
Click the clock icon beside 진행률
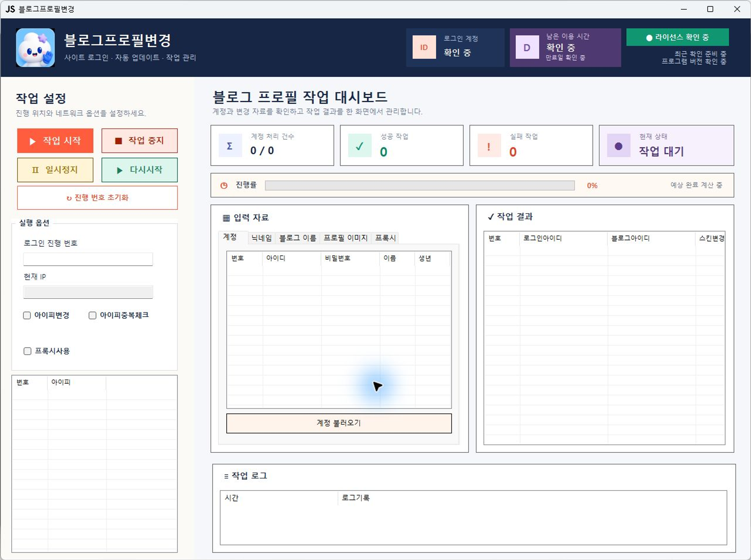224,185
